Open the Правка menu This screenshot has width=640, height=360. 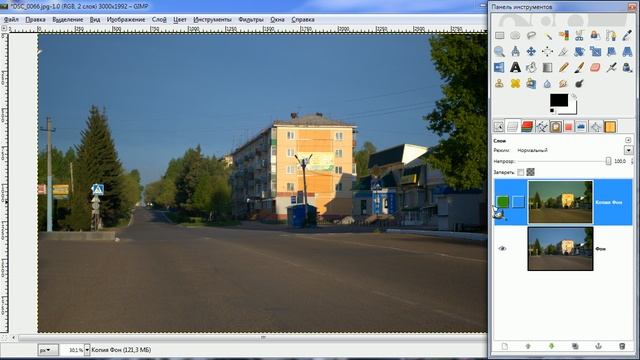point(35,19)
